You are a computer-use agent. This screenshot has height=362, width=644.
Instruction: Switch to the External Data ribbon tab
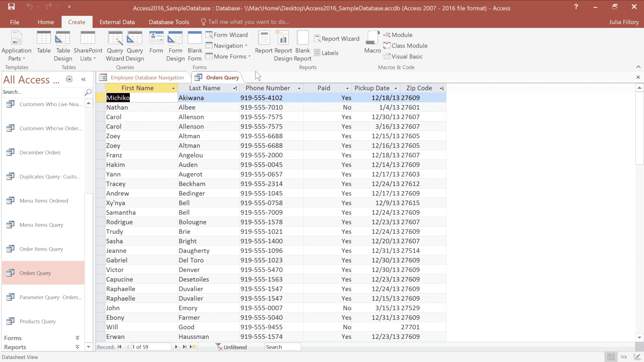pyautogui.click(x=117, y=22)
